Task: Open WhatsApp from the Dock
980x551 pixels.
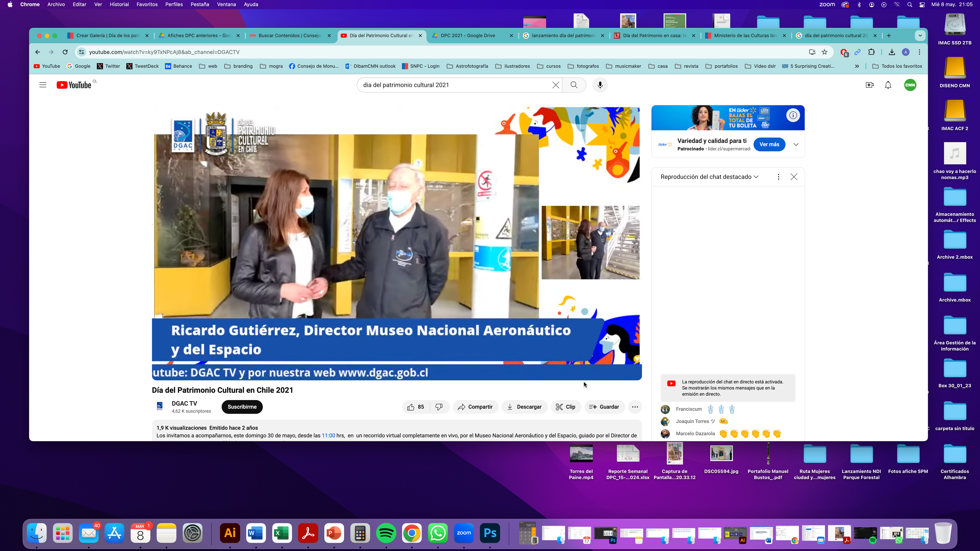Action: (438, 533)
